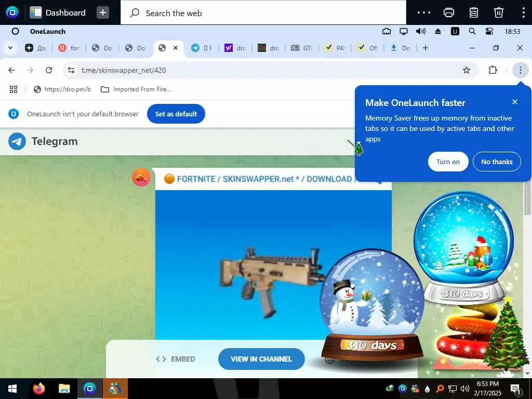Switch to the download-arrow 'Do' tab

402,48
